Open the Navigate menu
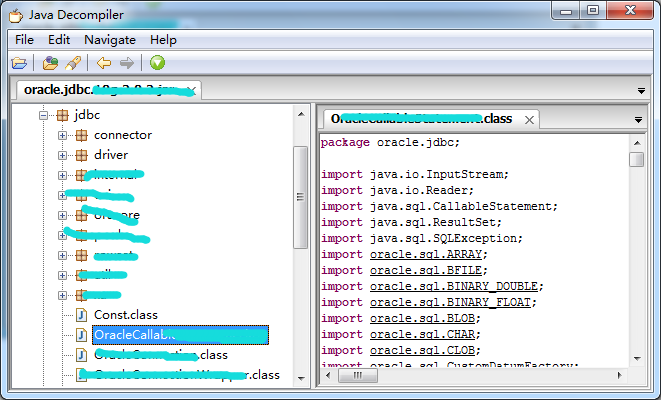The width and height of the screenshot is (661, 400). (x=110, y=40)
